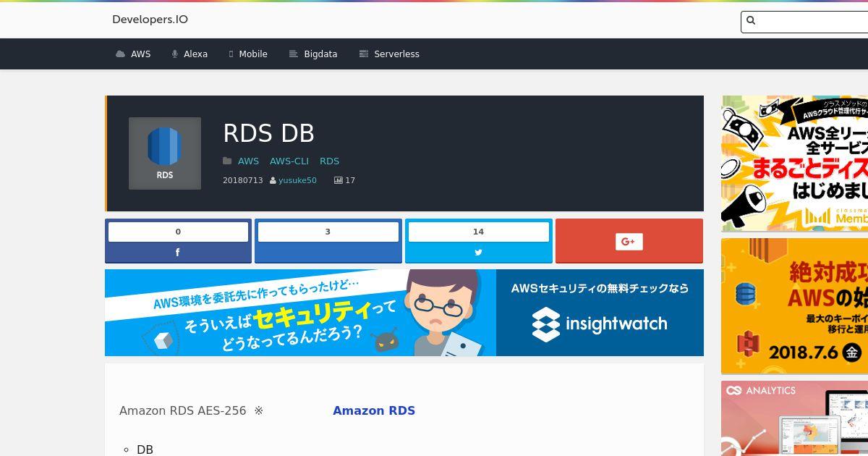Click the cloud icon beside AWS

tap(120, 54)
